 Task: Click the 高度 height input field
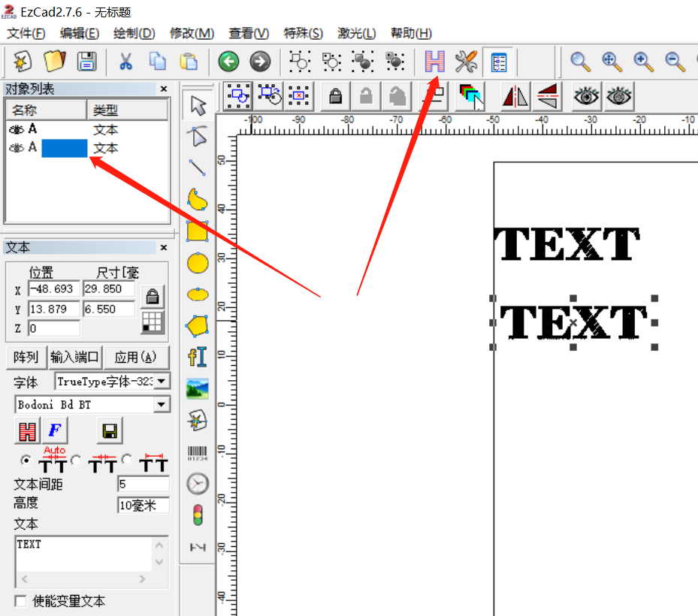144,505
